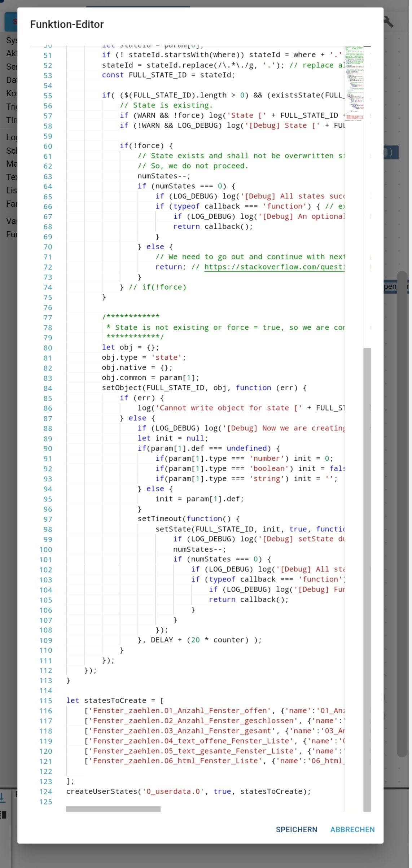The height and width of the screenshot is (868, 412).
Task: Click the '01_Anzahl_Fenster_offen' array entry
Action: [x=215, y=711]
